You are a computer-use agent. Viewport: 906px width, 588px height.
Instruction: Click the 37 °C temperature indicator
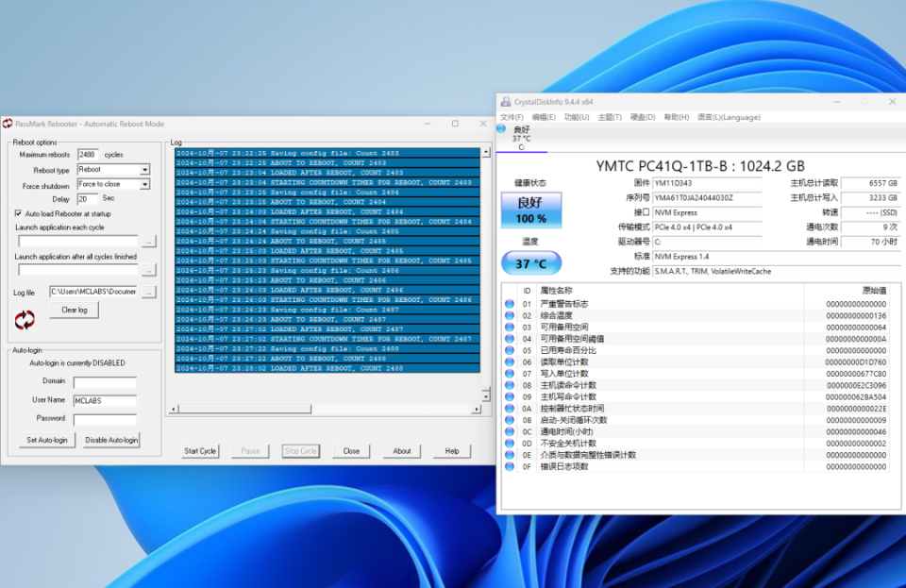pyautogui.click(x=530, y=264)
